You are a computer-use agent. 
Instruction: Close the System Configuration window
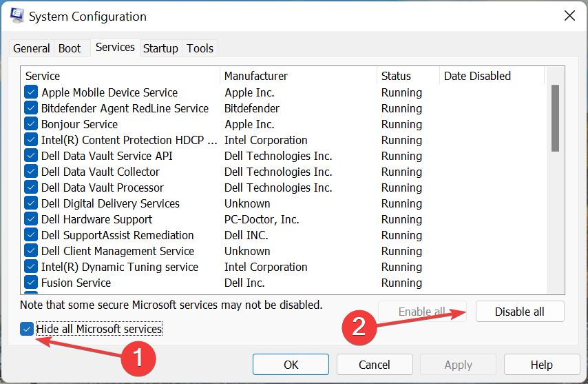pyautogui.click(x=569, y=16)
